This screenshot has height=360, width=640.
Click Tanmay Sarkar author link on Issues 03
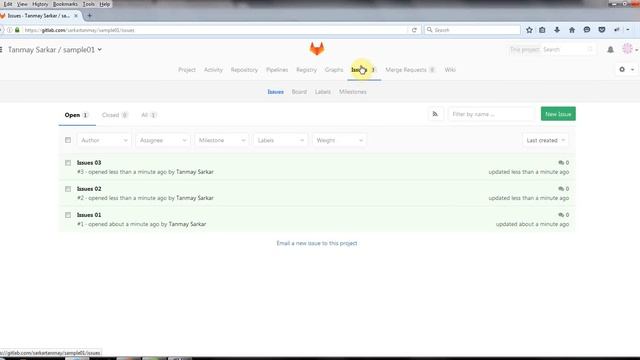(x=195, y=172)
